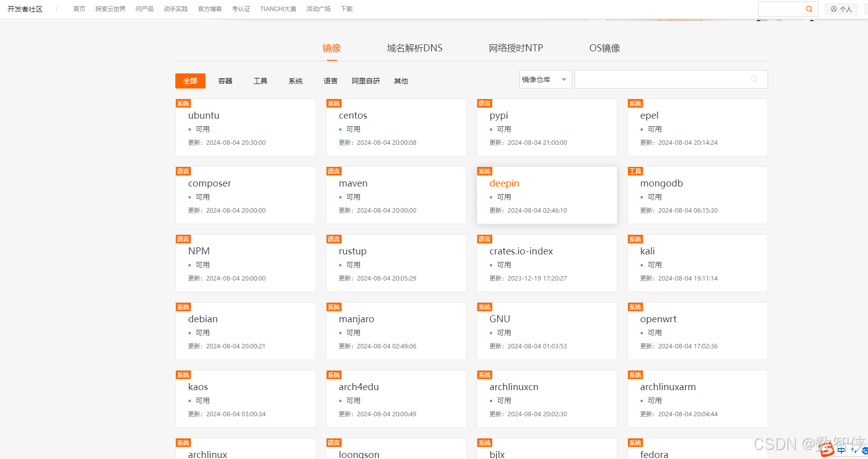Open 动手实践 in top navigation

point(176,9)
